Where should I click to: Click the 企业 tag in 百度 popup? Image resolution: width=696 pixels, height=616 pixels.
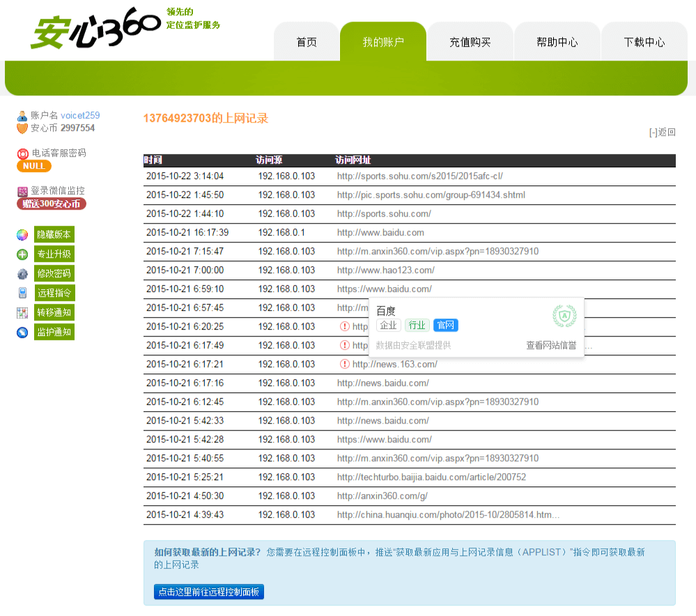click(x=388, y=325)
